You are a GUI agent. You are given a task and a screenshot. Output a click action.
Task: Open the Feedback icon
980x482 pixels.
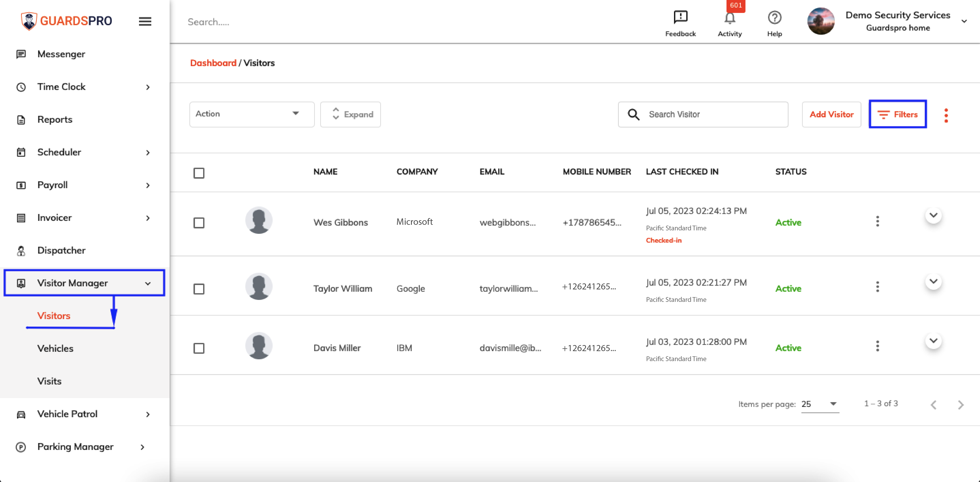(x=680, y=18)
